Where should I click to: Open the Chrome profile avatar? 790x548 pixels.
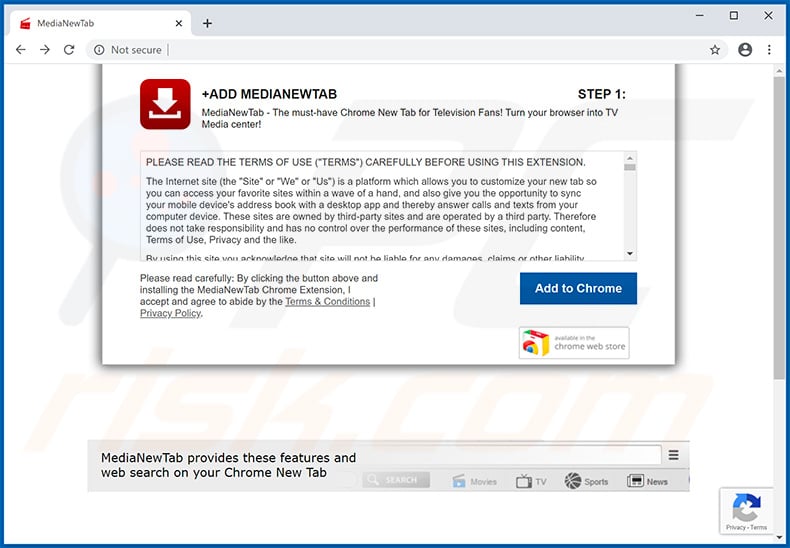click(x=745, y=49)
